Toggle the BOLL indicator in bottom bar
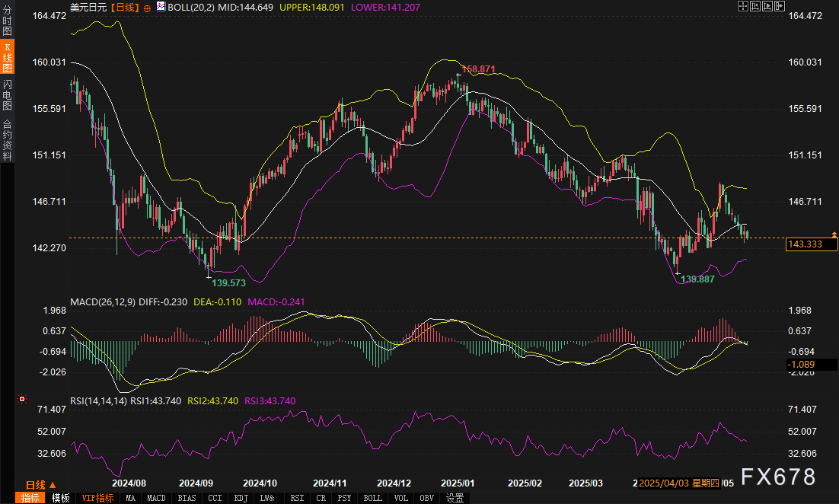Image resolution: width=839 pixels, height=504 pixels. point(372,498)
